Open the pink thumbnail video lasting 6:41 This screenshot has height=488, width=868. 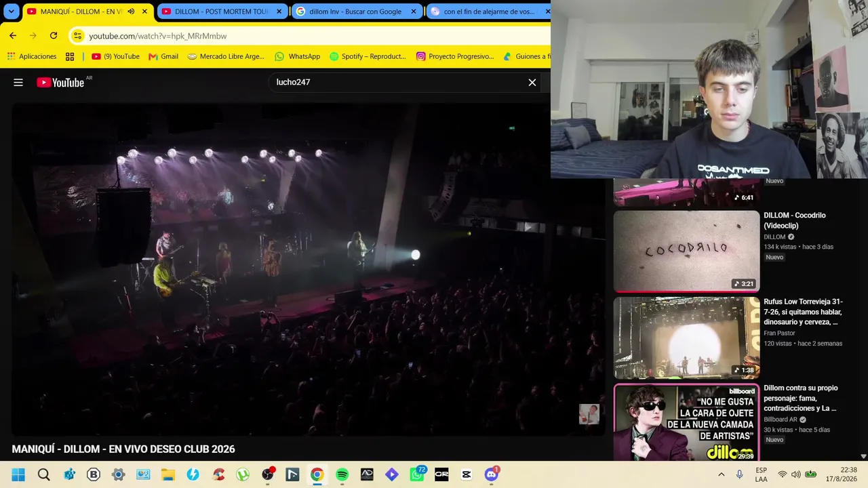click(686, 192)
